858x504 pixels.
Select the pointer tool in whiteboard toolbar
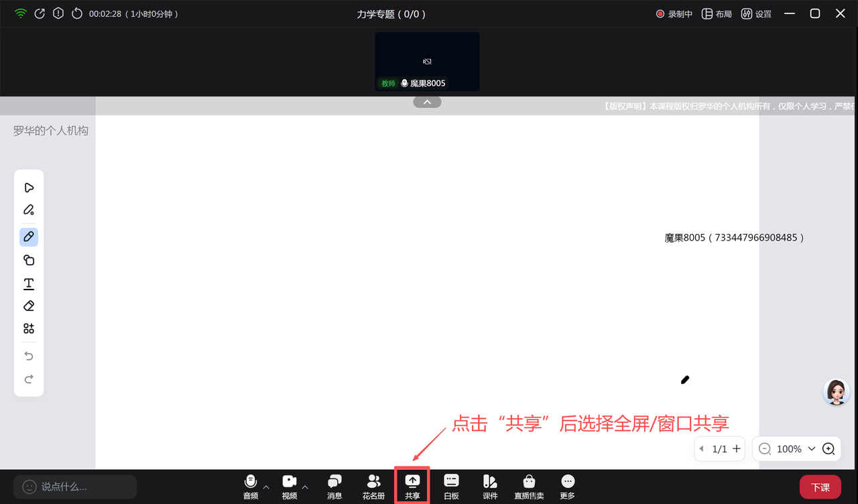29,188
